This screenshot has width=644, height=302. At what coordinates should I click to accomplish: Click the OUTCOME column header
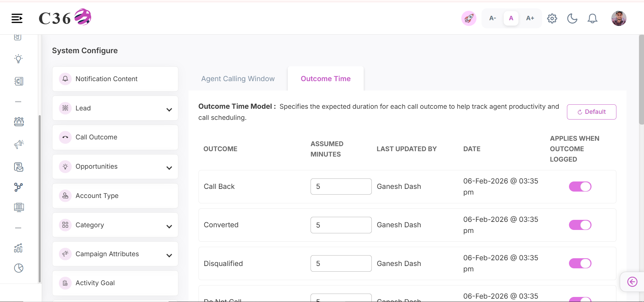tap(220, 149)
